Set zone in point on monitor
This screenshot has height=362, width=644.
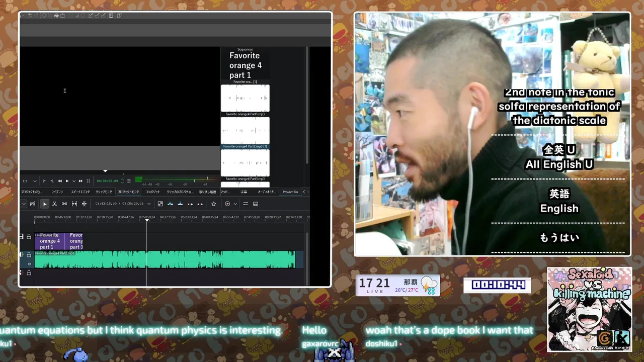(x=44, y=181)
